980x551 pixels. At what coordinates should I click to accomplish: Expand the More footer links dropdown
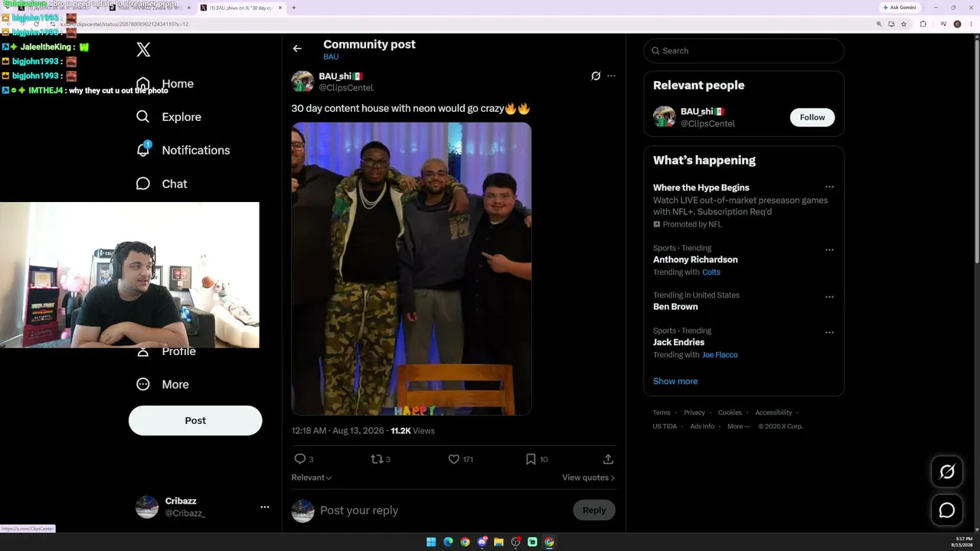[737, 426]
